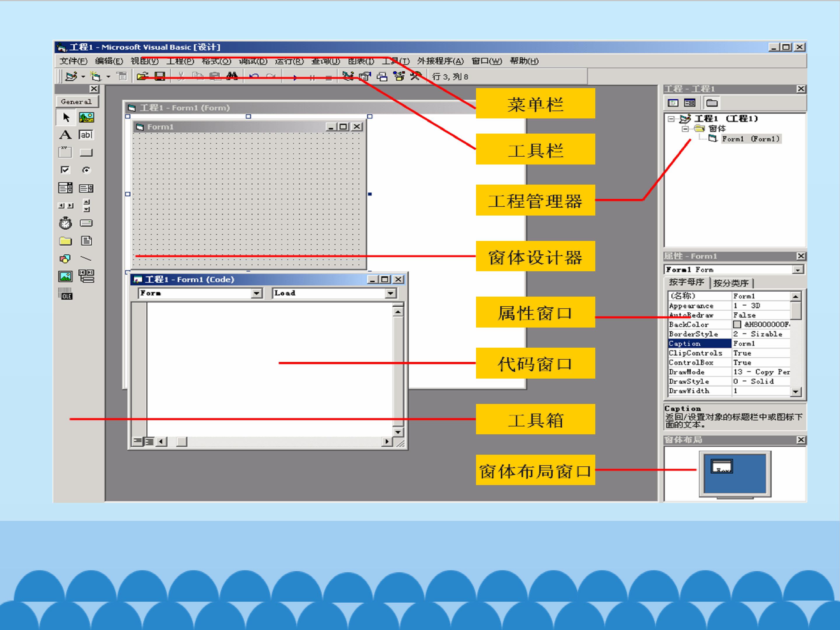Switch to the 按分类序 tab
840x630 pixels.
tap(731, 283)
